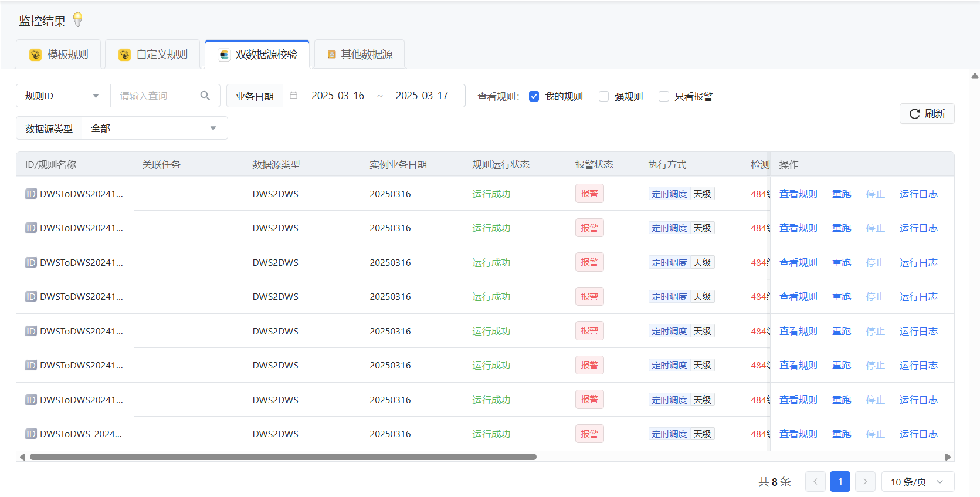Open the 规则ID search type dropdown
This screenshot has width=980, height=497.
pyautogui.click(x=62, y=96)
